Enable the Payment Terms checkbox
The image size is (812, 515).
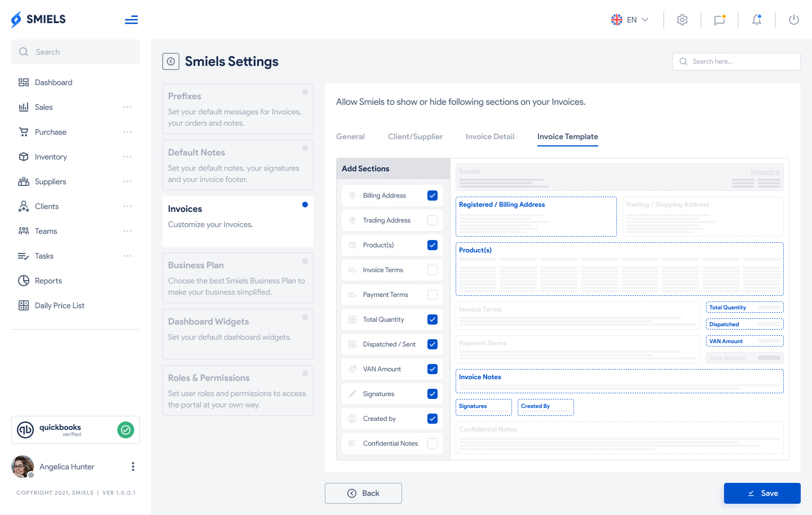coord(433,295)
